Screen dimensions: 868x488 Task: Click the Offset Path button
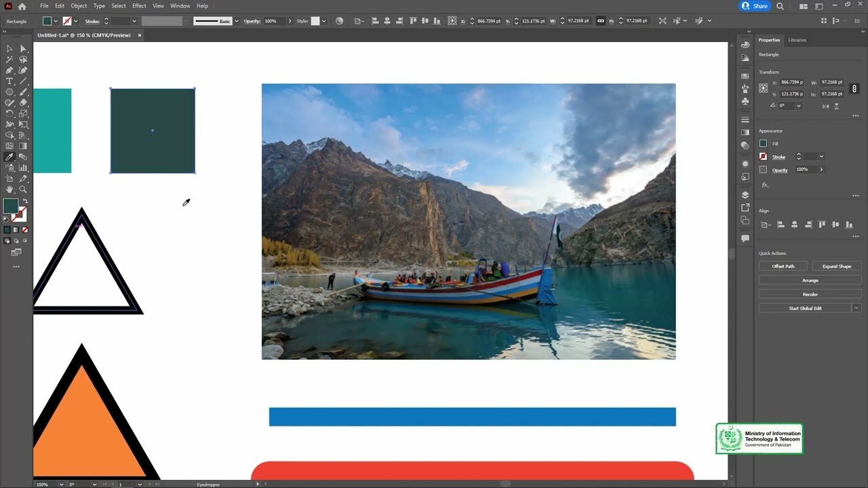[x=783, y=266]
